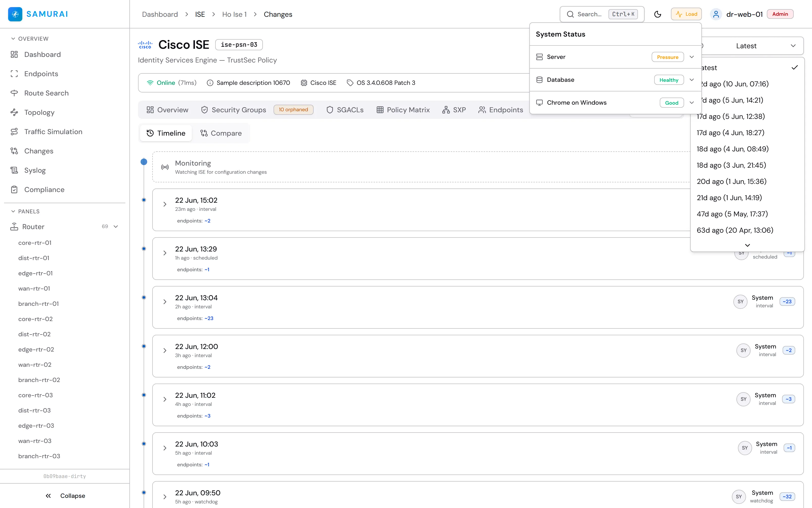Image resolution: width=812 pixels, height=508 pixels.
Task: Click the Online wifi status icon
Action: [150, 83]
